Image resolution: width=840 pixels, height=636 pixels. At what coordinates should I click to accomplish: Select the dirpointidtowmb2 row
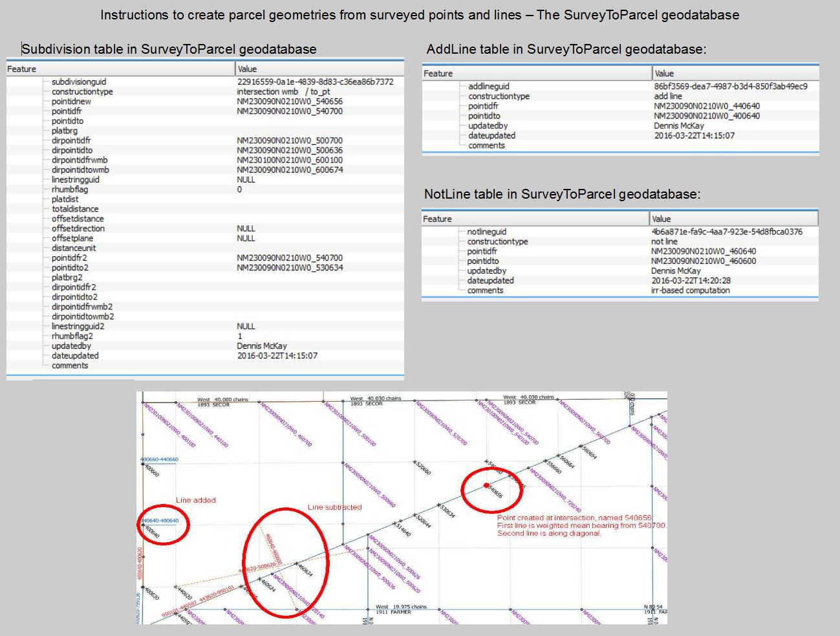click(205, 316)
